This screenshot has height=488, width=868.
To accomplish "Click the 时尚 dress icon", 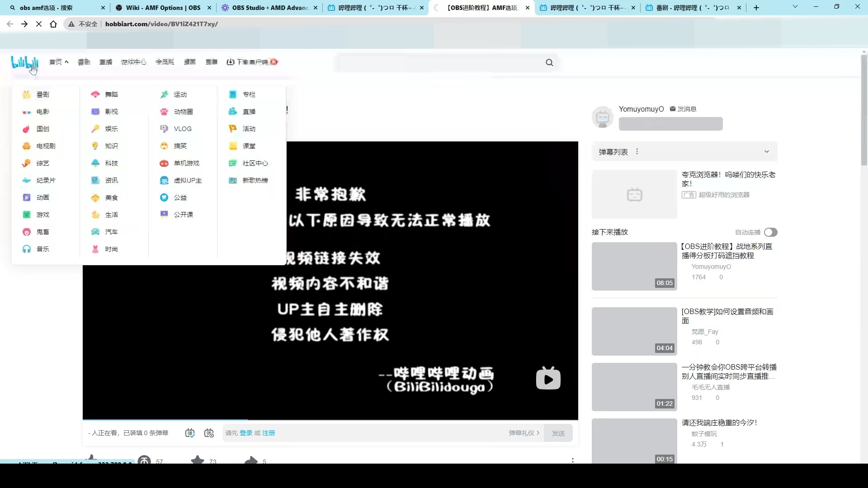I will point(95,249).
